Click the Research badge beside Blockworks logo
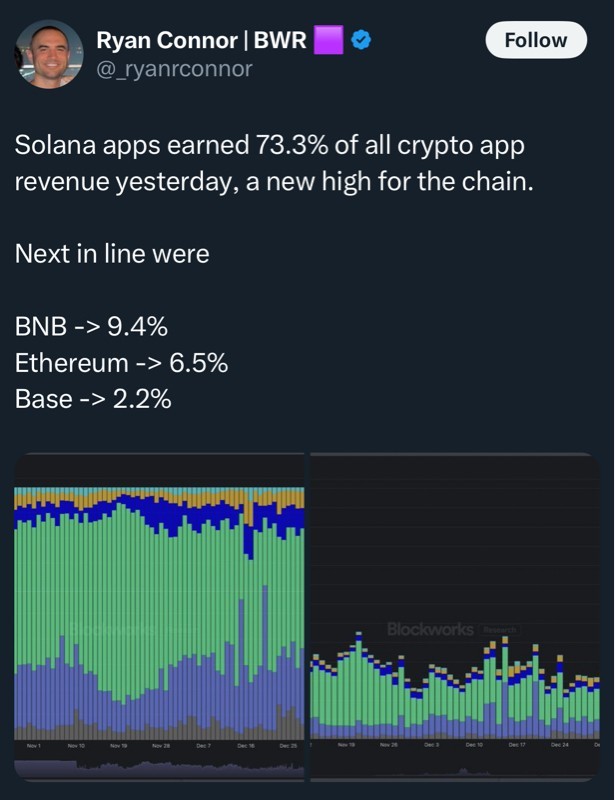 [498, 629]
